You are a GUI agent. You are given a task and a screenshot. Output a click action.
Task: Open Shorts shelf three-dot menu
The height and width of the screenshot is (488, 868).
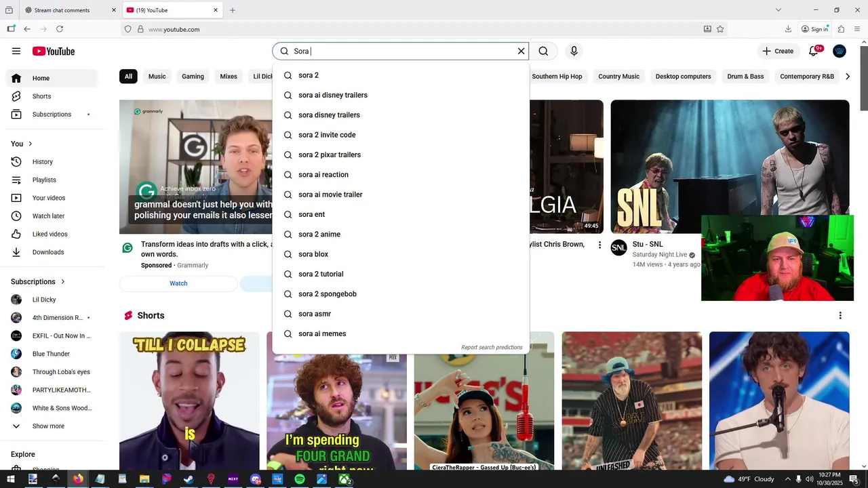point(840,315)
